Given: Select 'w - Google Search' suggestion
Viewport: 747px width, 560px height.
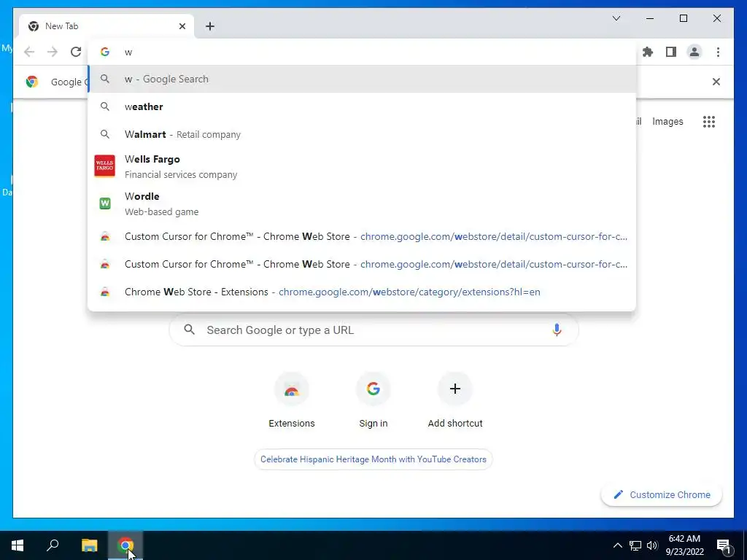Looking at the screenshot, I should point(362,79).
